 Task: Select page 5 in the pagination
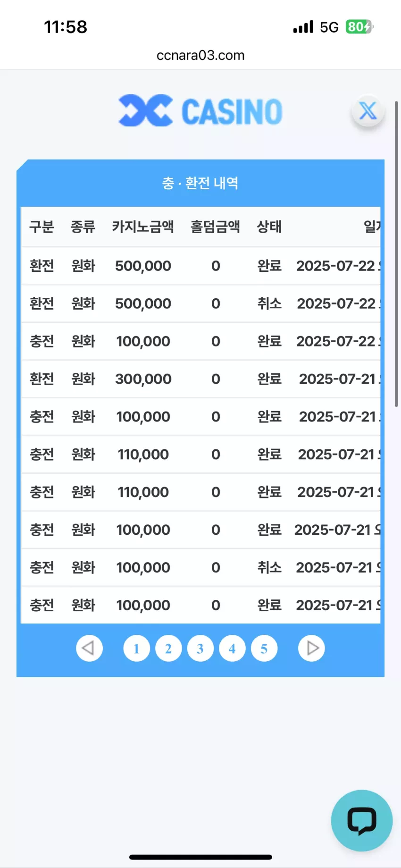pyautogui.click(x=264, y=649)
